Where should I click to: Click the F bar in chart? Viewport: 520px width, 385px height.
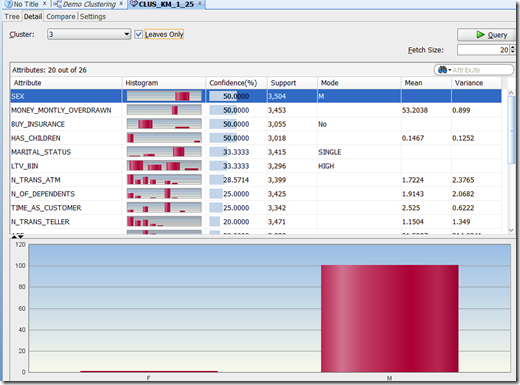[149, 371]
